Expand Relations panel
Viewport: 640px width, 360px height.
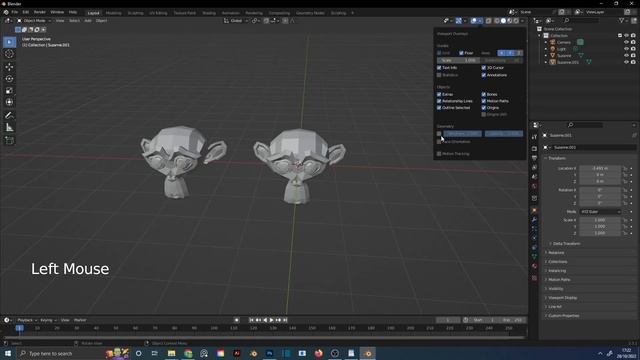pyautogui.click(x=556, y=253)
